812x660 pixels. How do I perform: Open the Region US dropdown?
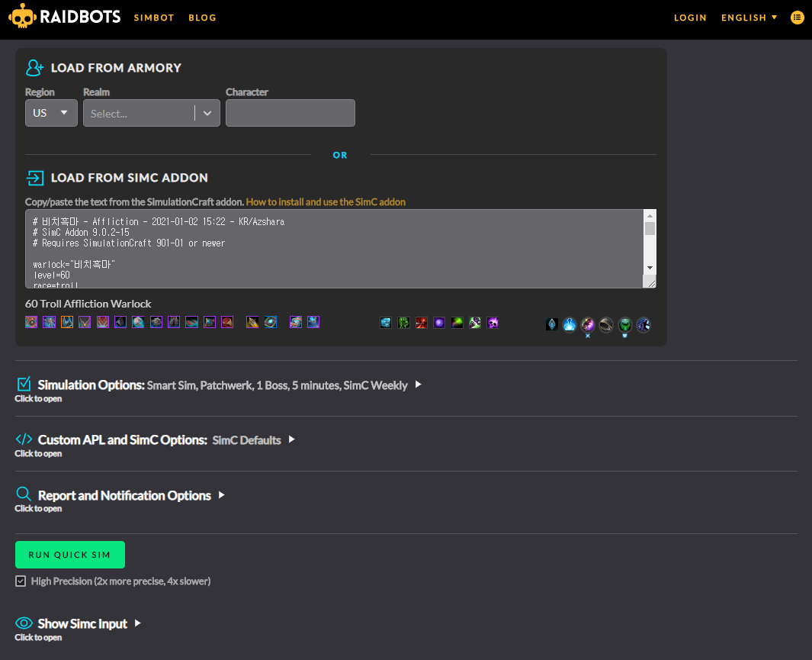51,113
